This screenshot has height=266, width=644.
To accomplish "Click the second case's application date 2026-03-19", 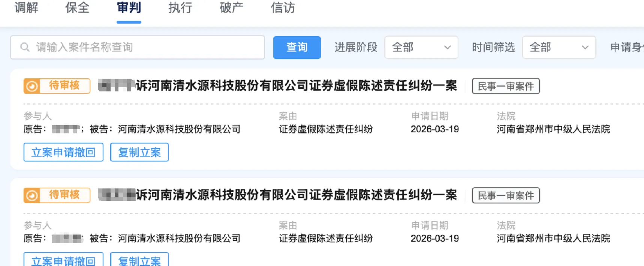I will click(x=435, y=239).
